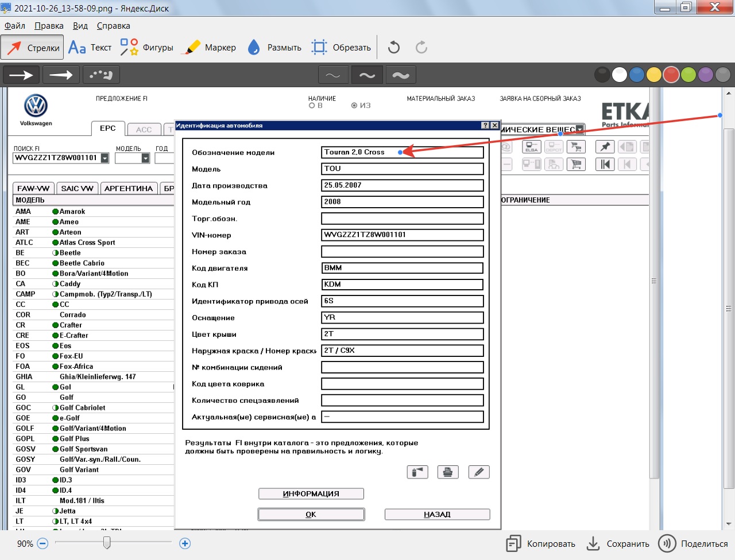Click the ИНФОРМАЦИЯ button in the dialog

pyautogui.click(x=311, y=493)
